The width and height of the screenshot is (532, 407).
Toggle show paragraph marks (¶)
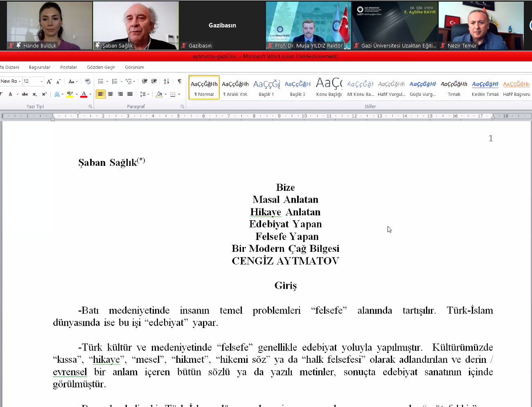coord(180,81)
